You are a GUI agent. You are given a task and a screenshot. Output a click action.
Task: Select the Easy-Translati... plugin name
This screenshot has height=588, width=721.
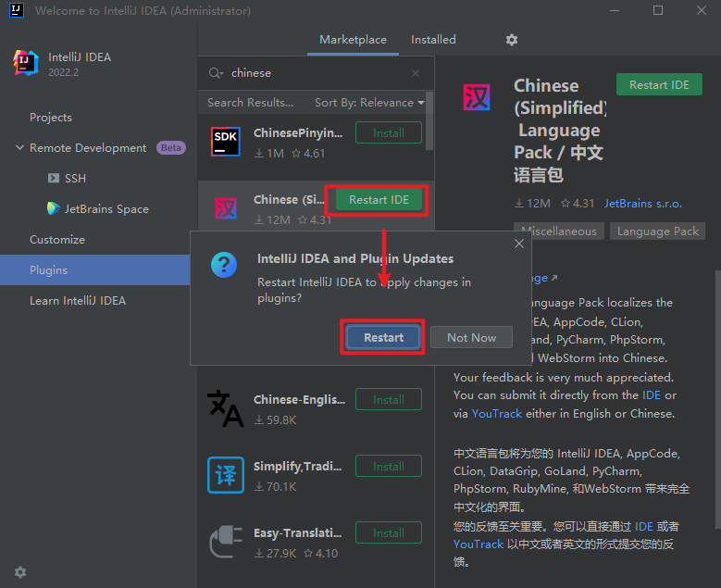point(297,532)
